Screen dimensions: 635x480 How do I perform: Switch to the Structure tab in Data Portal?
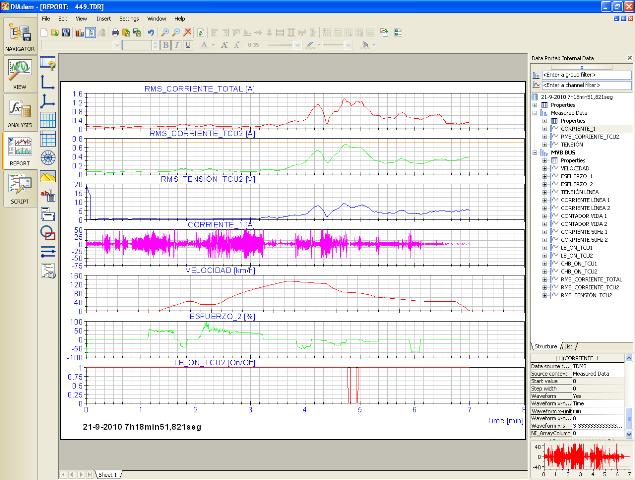click(x=546, y=346)
